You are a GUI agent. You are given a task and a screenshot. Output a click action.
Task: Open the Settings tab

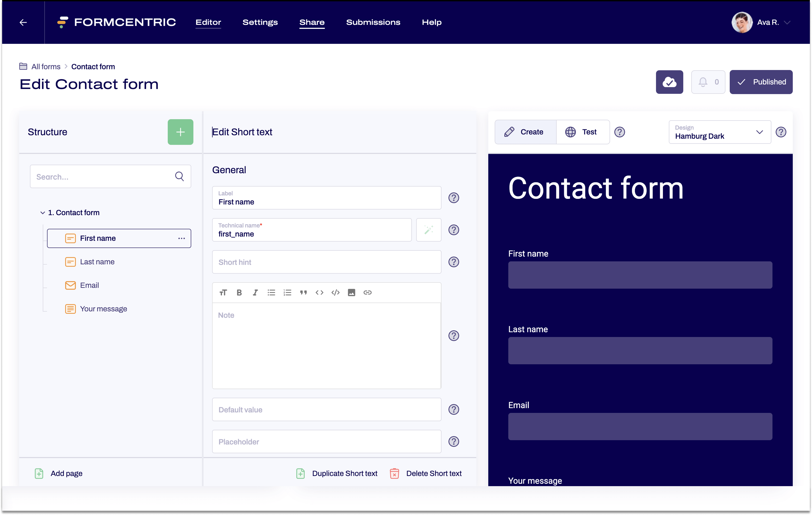pyautogui.click(x=260, y=22)
